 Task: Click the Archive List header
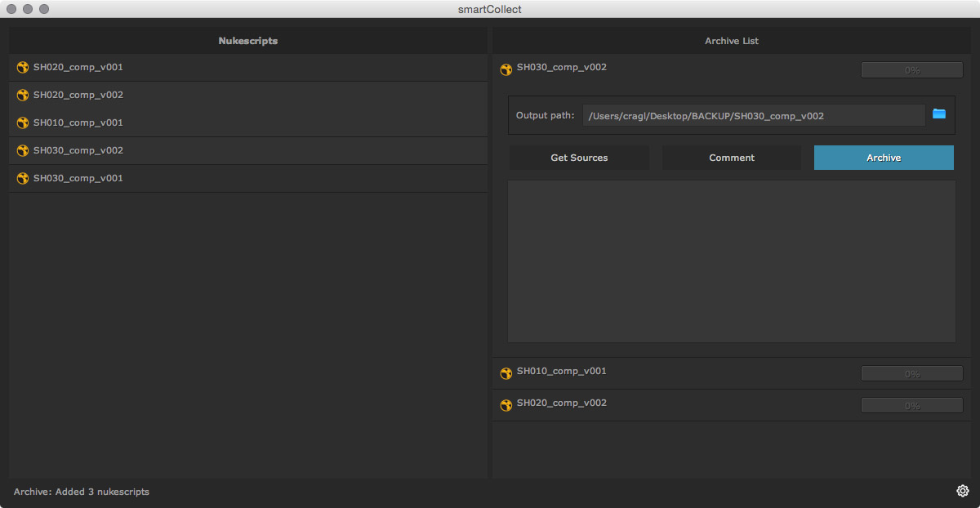tap(732, 41)
